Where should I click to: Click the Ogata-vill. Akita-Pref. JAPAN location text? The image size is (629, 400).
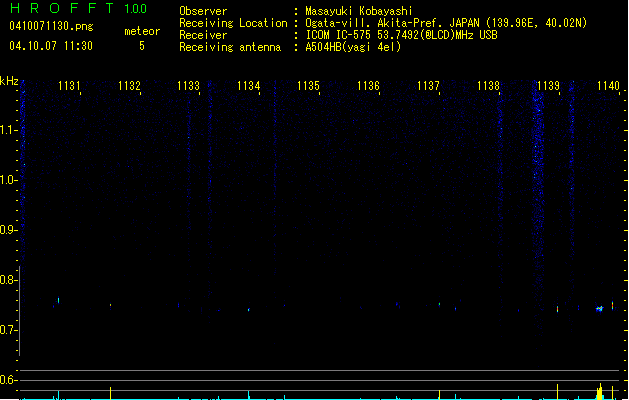(x=446, y=23)
